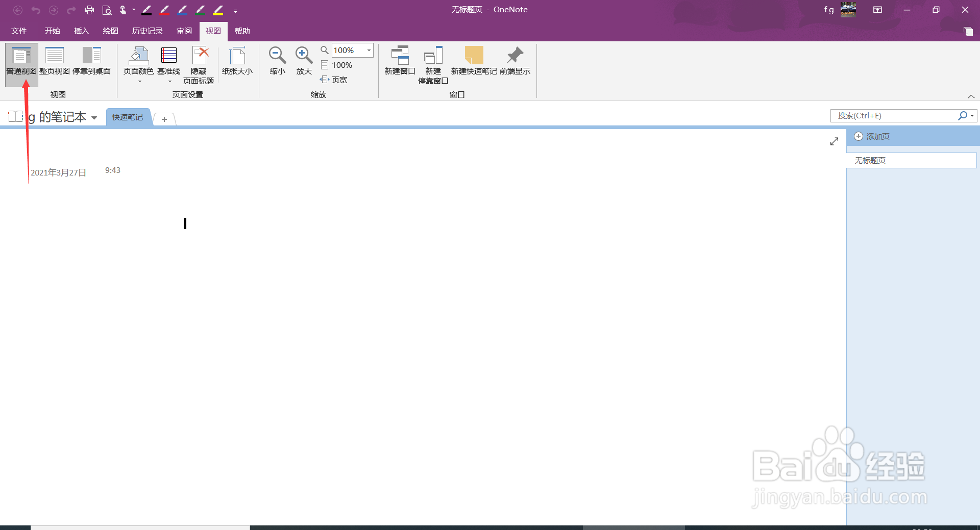Open the 帮助 tab

point(242,31)
